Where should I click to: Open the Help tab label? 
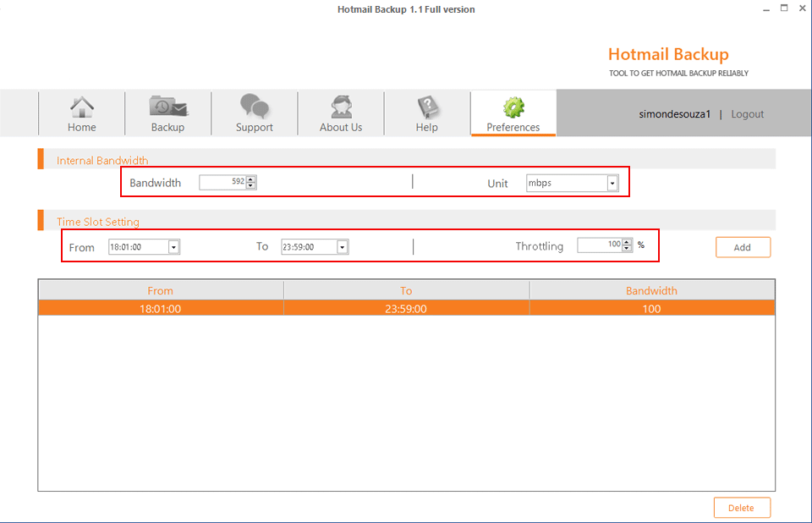tap(426, 128)
